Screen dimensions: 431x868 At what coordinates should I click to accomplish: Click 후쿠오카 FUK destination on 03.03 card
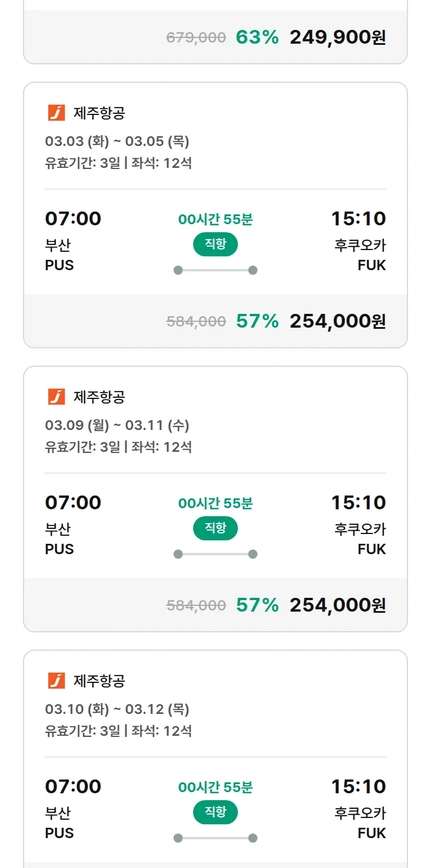click(360, 255)
